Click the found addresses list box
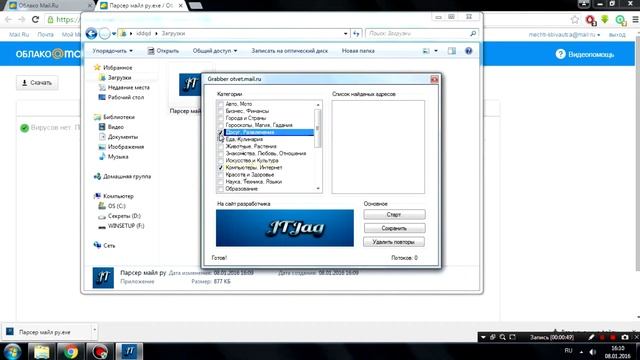Image resolution: width=640 pixels, height=360 pixels. (x=378, y=147)
